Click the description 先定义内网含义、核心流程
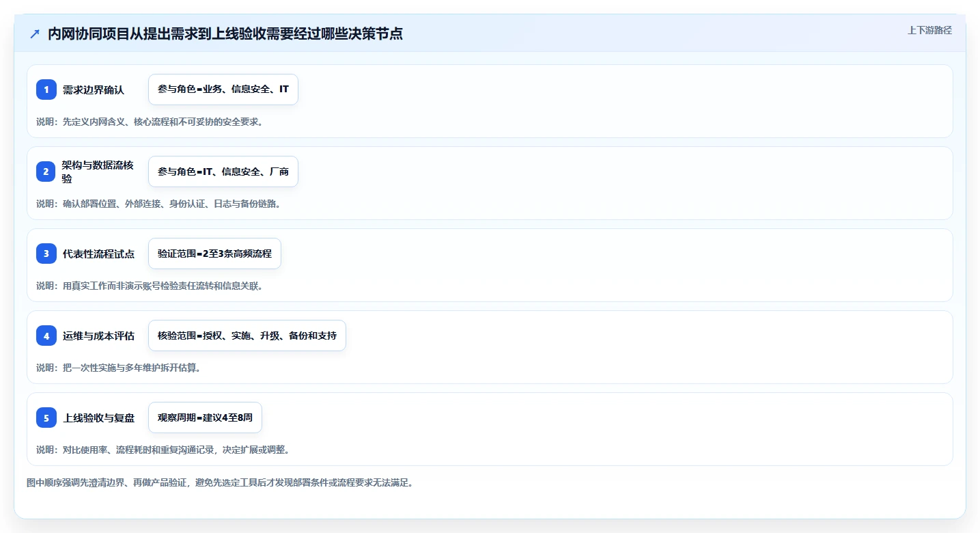 (150, 122)
